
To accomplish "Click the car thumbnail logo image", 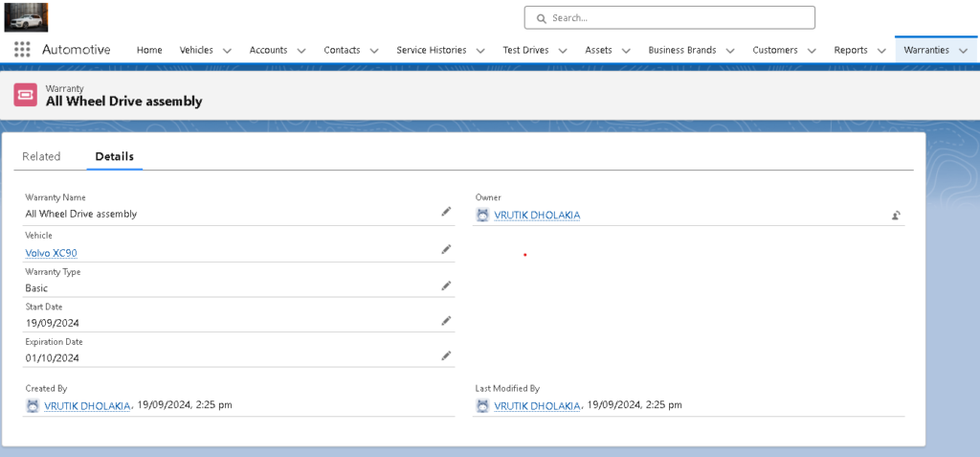I will (x=26, y=17).
